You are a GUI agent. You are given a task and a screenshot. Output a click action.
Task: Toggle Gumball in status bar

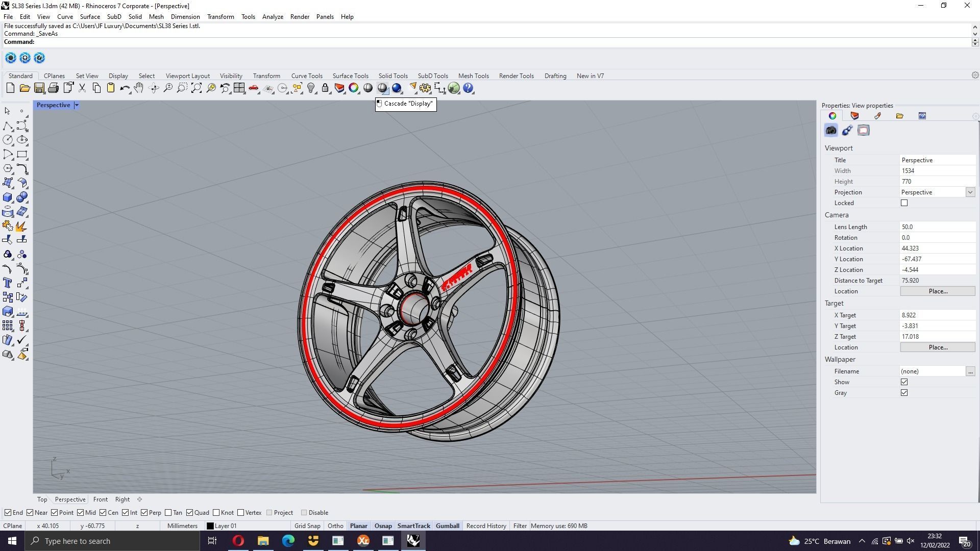click(448, 526)
